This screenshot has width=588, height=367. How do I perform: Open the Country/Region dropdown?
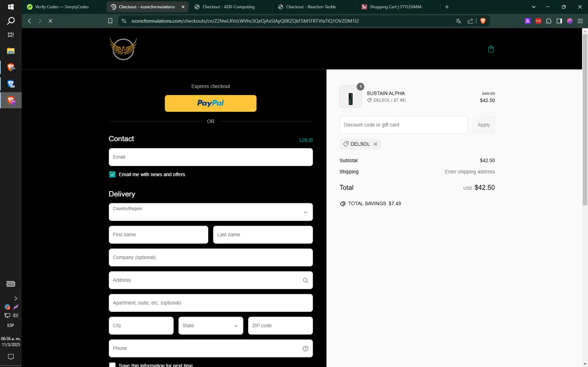tap(211, 212)
